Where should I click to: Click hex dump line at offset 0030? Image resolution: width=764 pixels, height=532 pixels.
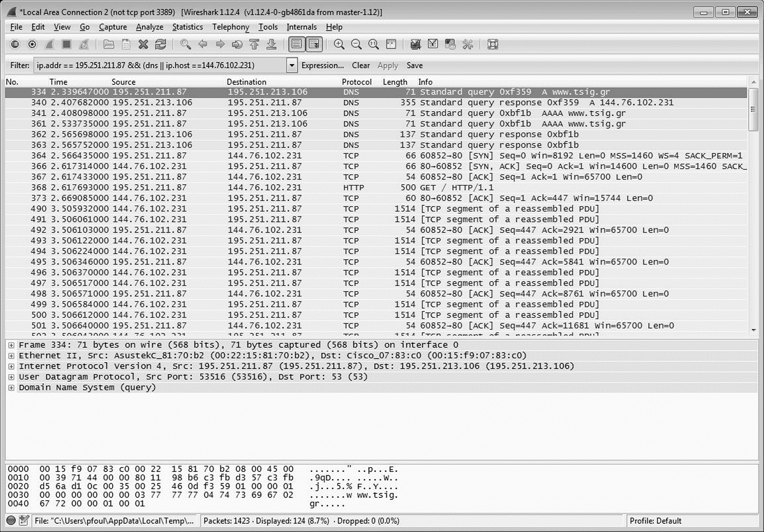[203, 494]
